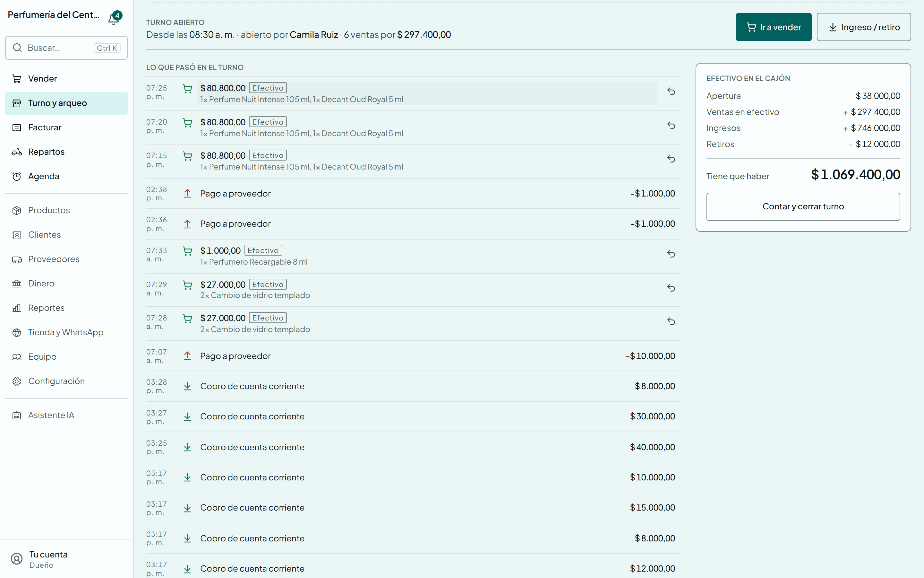Click the Asistente IA robot icon
This screenshot has width=924, height=578.
(x=17, y=416)
